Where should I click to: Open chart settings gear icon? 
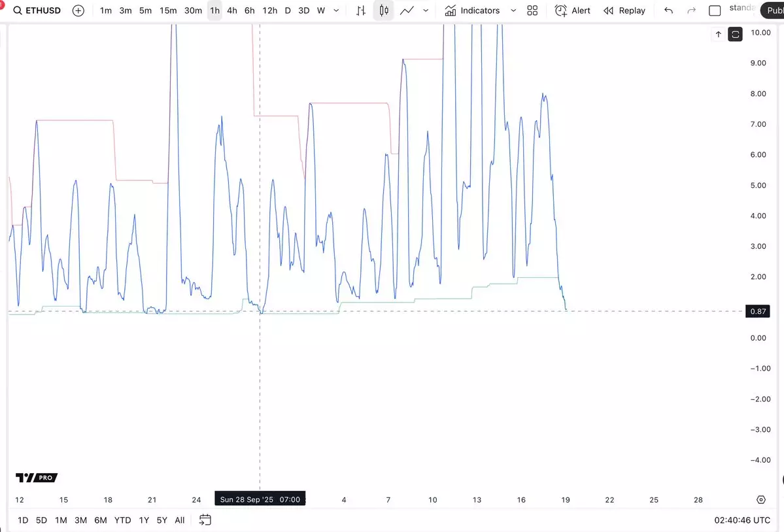[760, 500]
